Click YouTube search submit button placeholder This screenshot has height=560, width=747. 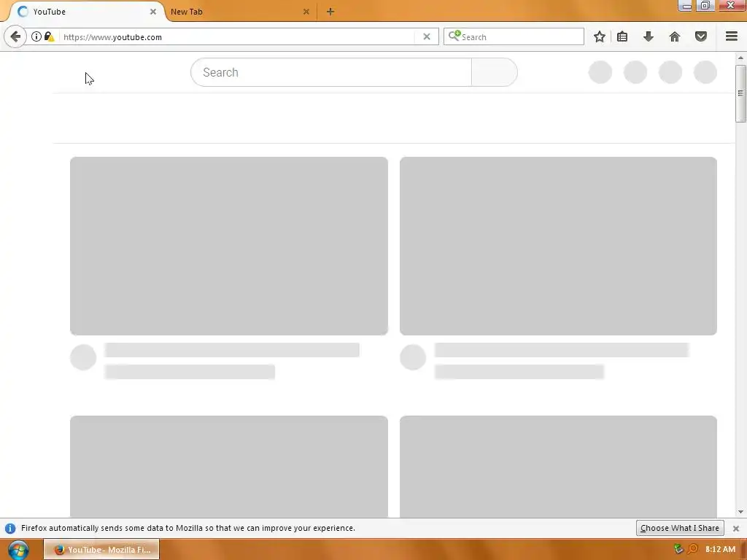[x=495, y=72]
